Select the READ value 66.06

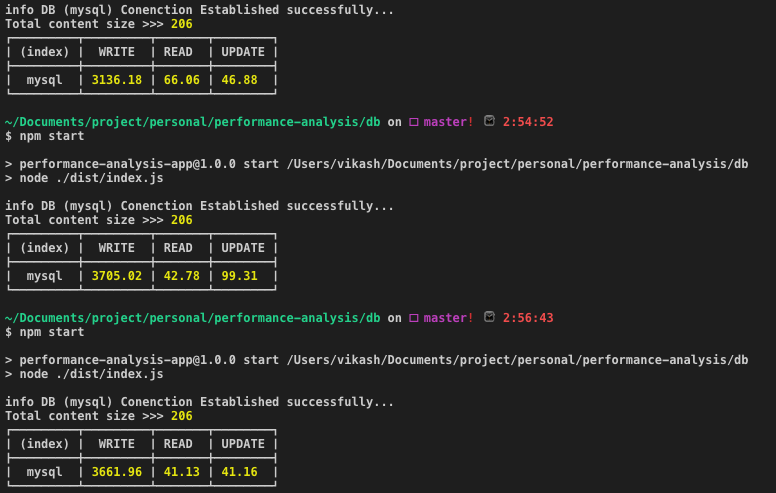point(180,80)
